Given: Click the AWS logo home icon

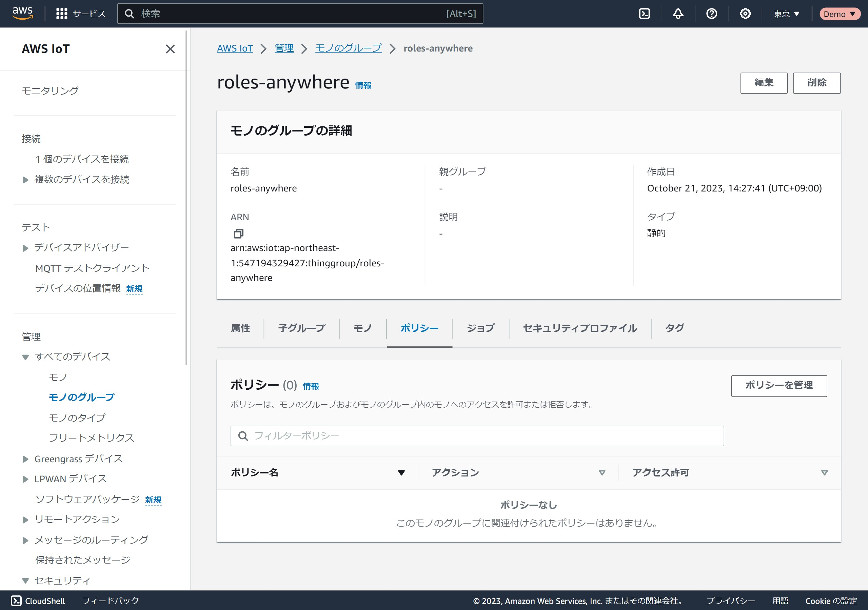Looking at the screenshot, I should tap(22, 13).
